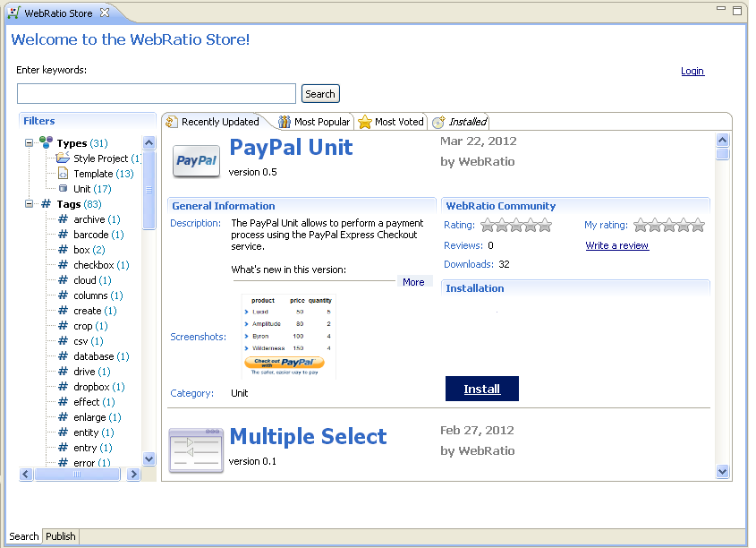Click the Filters horizontal scrollbar thumb
Image resolution: width=756 pixels, height=548 pixels.
tap(77, 475)
